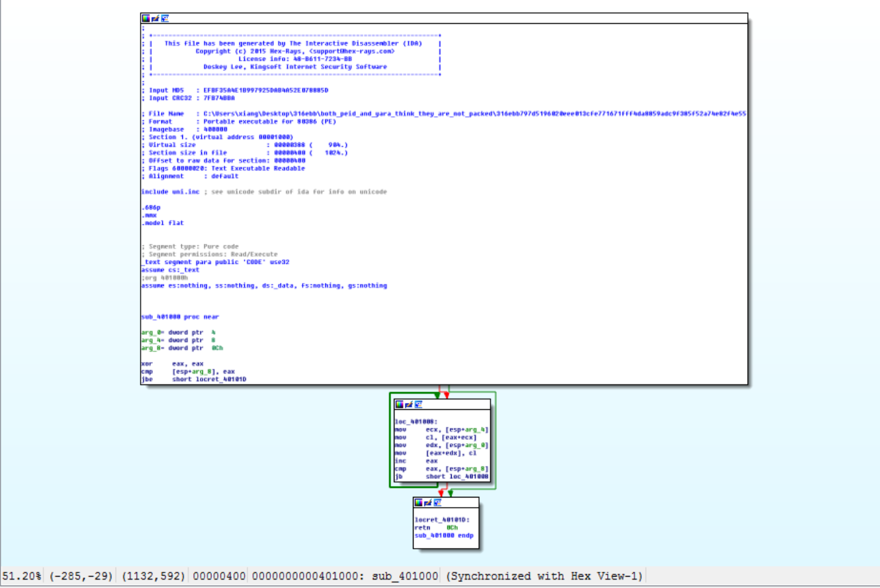Select the 'sub_401000 proc near' line

point(180,317)
